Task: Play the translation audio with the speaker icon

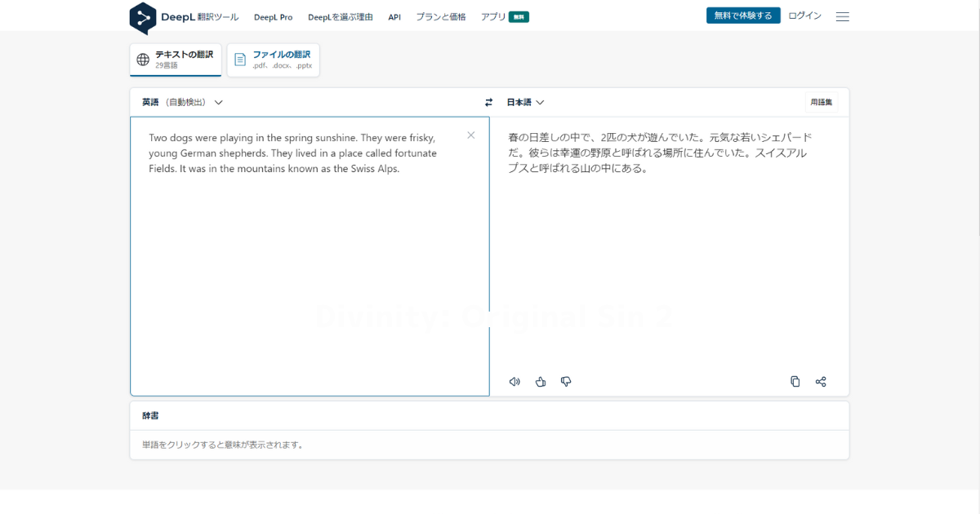Action: (x=514, y=381)
